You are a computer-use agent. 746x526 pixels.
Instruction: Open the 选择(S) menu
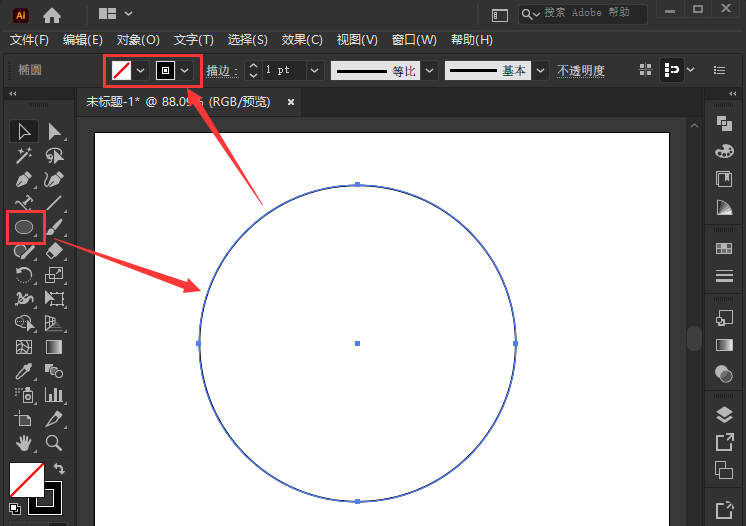click(247, 40)
